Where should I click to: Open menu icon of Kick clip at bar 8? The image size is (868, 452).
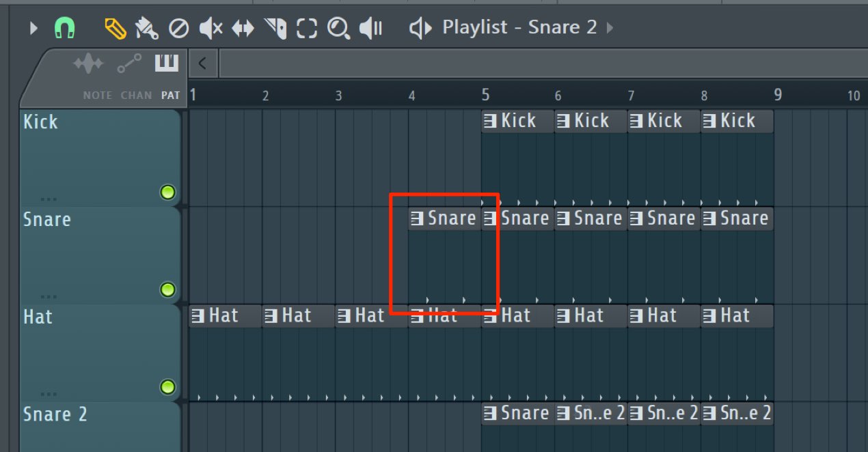[709, 122]
